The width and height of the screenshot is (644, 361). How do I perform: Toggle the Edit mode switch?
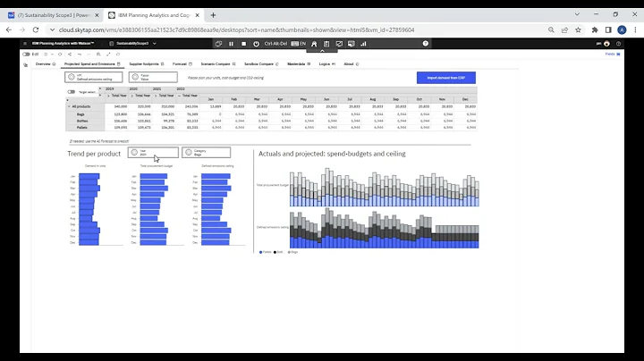[26, 55]
